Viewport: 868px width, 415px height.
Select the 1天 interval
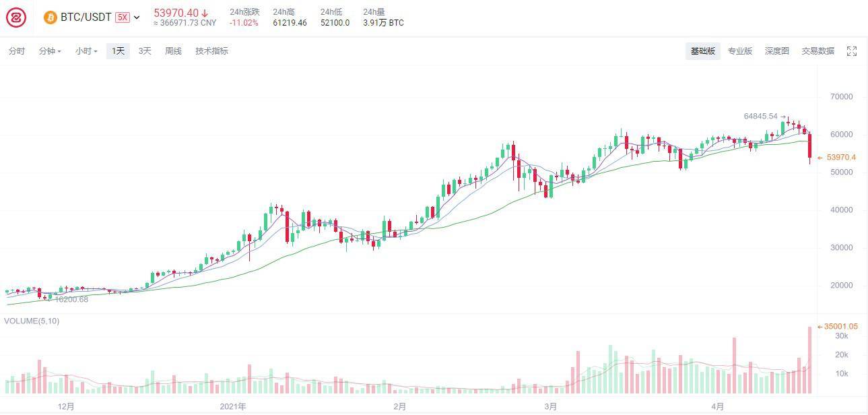pyautogui.click(x=118, y=51)
